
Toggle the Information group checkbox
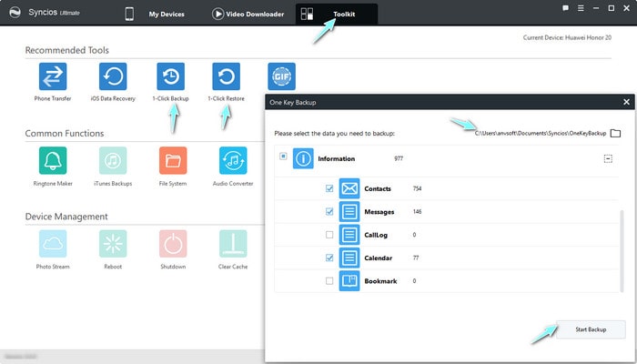283,156
